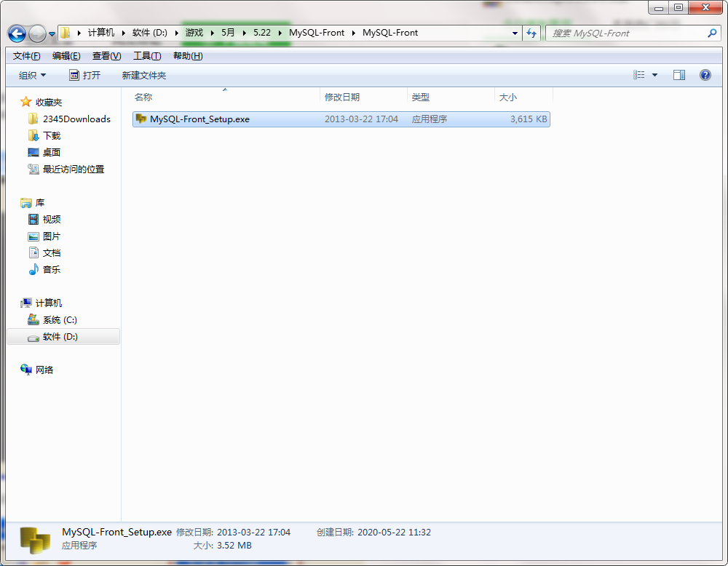Screen dimensions: 728x566
Task: Click the Forward navigation arrow
Action: coord(37,33)
